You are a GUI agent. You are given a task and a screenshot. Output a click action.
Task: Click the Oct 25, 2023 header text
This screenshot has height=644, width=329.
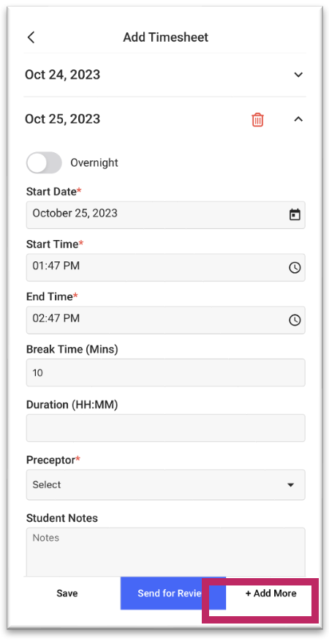pyautogui.click(x=62, y=119)
